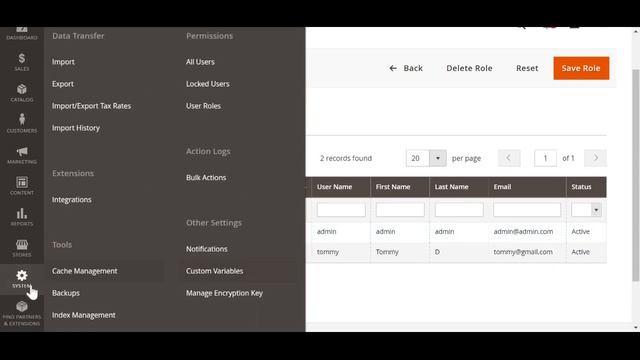This screenshot has height=360, width=640.
Task: Open the Marketing sidebar menu
Action: pos(22,155)
